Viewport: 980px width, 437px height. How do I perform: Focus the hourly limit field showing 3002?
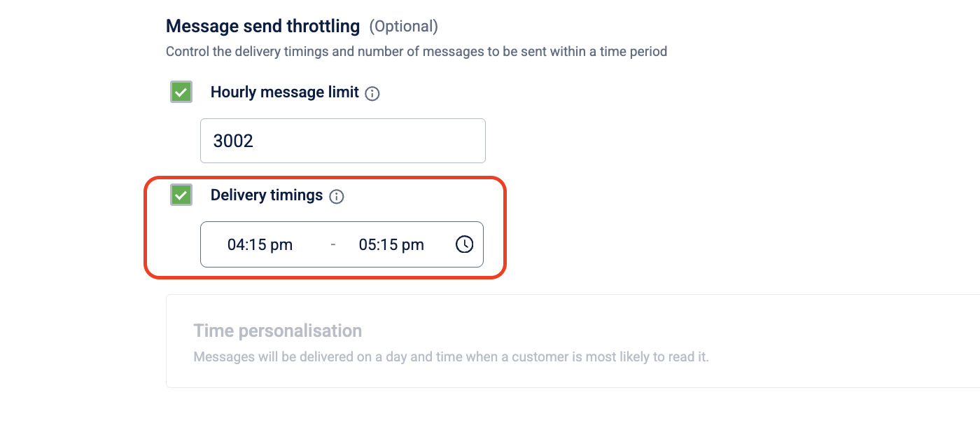point(343,141)
